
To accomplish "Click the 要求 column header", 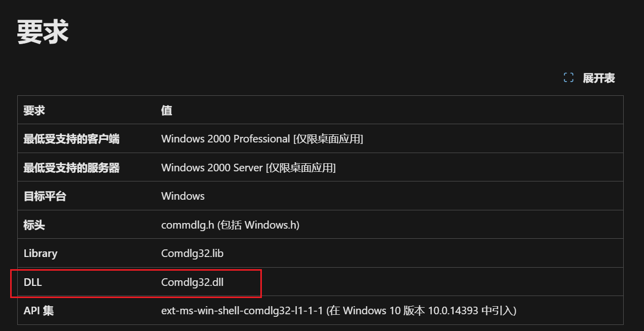I will point(35,110).
